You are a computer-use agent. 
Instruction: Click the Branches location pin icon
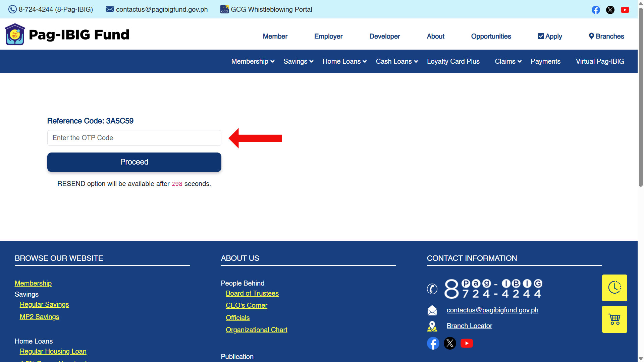coord(591,36)
